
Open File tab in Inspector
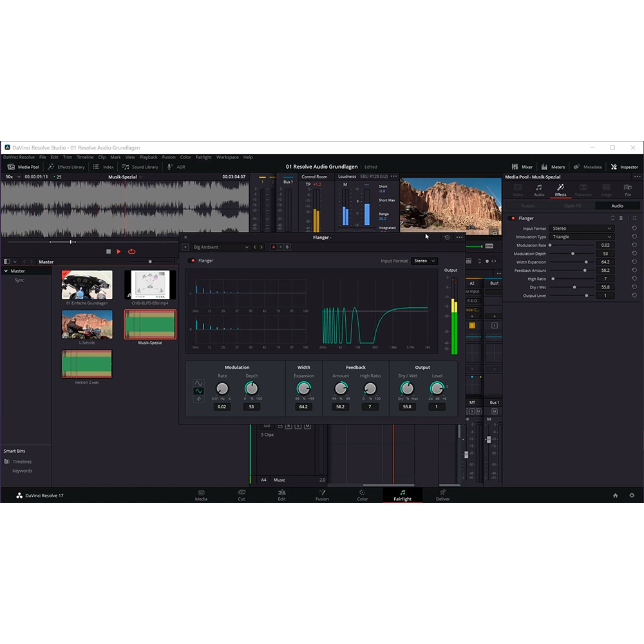point(627,190)
